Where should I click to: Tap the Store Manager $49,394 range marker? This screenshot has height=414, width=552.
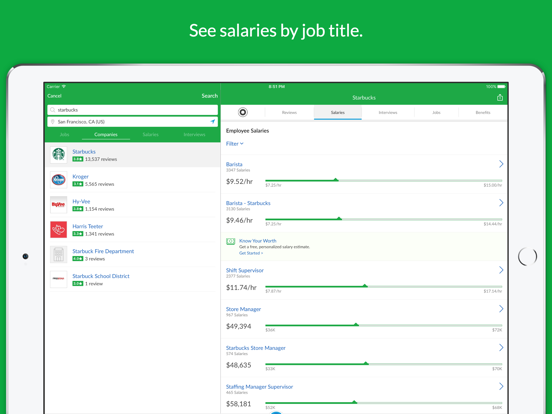tap(356, 324)
